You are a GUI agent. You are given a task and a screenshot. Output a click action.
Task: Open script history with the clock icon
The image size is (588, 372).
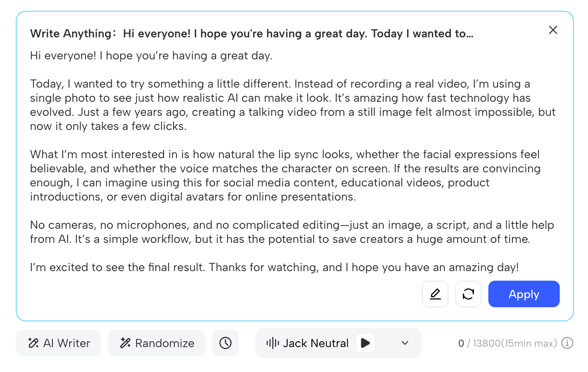tap(225, 343)
